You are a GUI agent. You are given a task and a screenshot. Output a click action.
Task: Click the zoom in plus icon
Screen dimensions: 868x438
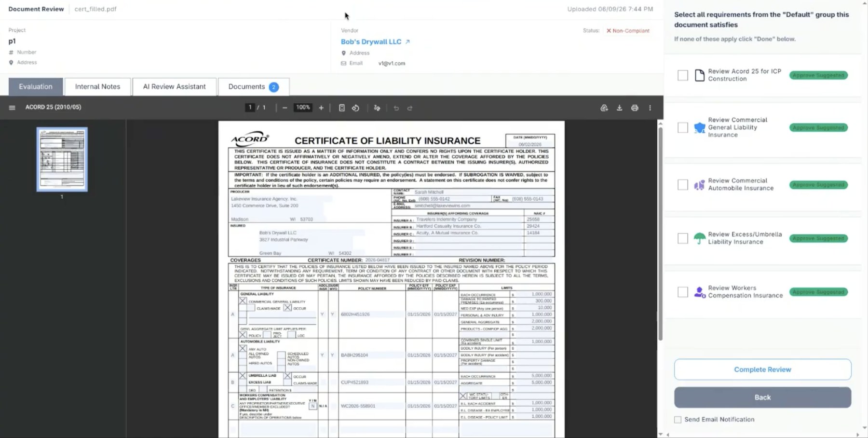(x=321, y=108)
